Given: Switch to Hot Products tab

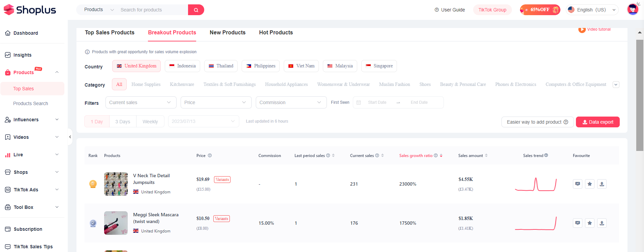Looking at the screenshot, I should pos(276,32).
